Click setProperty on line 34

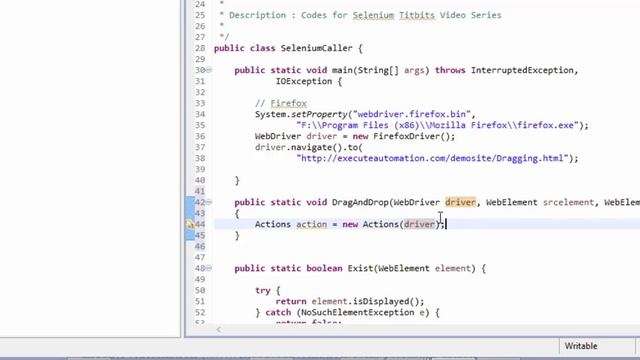tap(319, 114)
